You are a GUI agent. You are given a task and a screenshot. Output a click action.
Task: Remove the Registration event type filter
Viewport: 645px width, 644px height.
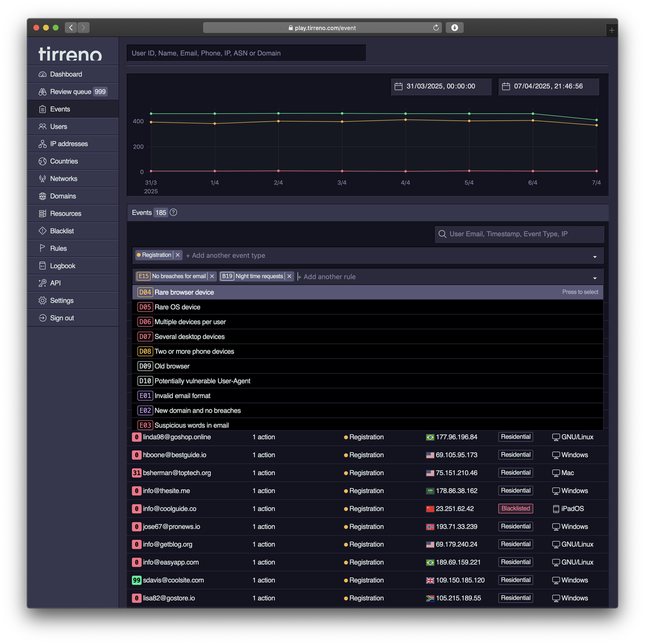tap(177, 255)
